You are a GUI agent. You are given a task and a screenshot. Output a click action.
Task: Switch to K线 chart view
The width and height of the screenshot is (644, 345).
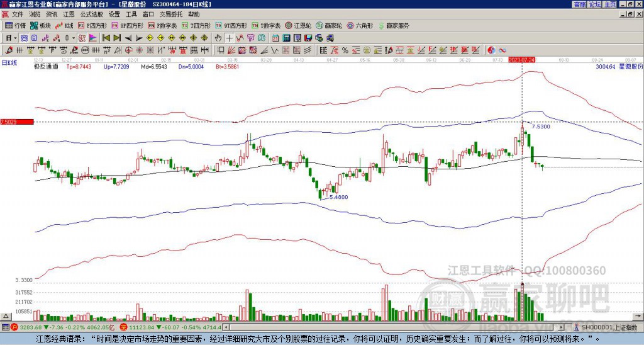tap(64, 25)
